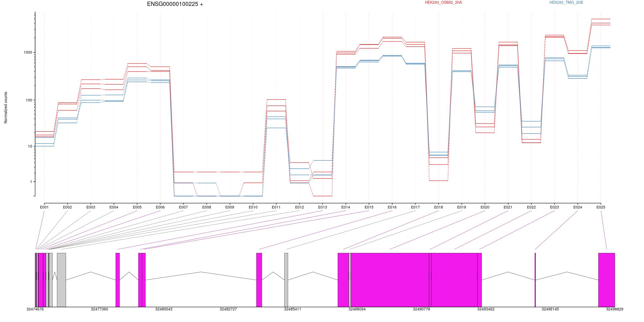The height and width of the screenshot is (322, 644).
Task: Click the 1000 y-axis tick label
Action: click(x=28, y=52)
